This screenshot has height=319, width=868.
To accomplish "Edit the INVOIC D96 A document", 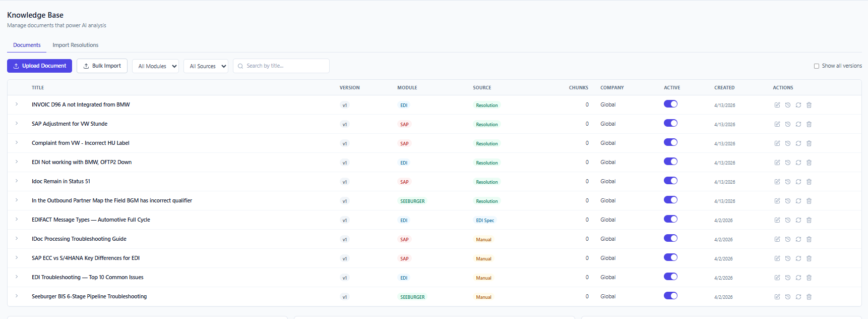I will pyautogui.click(x=777, y=105).
